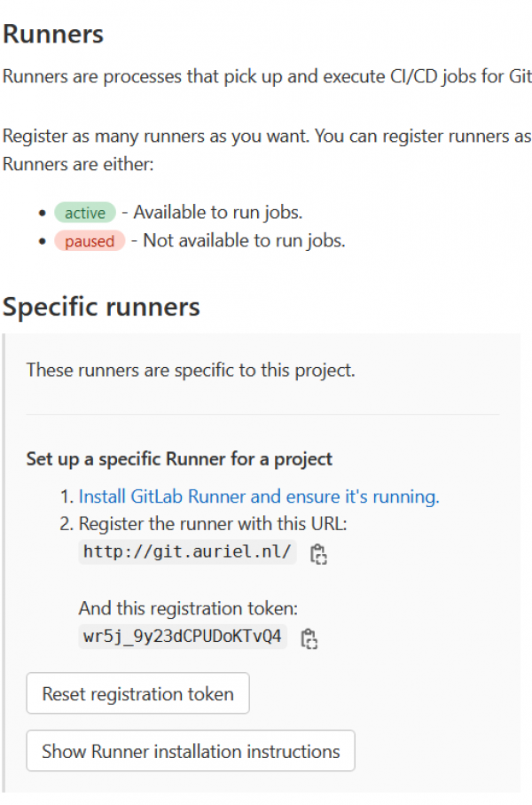This screenshot has width=532, height=805.
Task: Click the 'Runners are processes' intro paragraph
Action: tap(266, 76)
